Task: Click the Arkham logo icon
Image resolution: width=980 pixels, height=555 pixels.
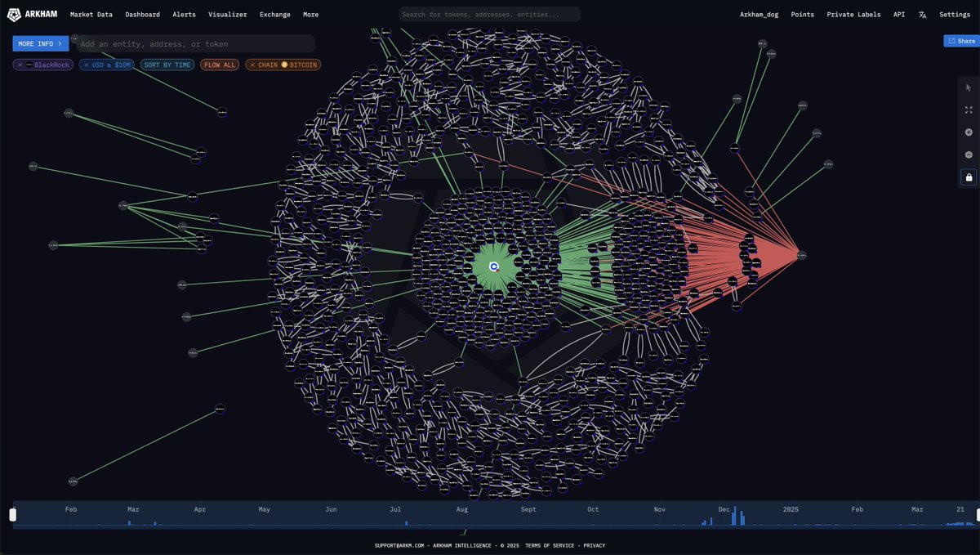Action: click(14, 14)
